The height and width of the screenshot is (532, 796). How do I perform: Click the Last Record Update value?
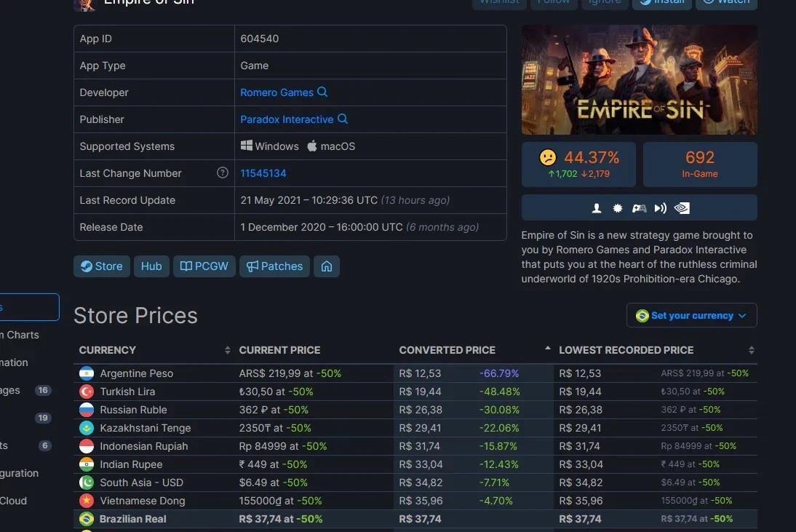(345, 200)
